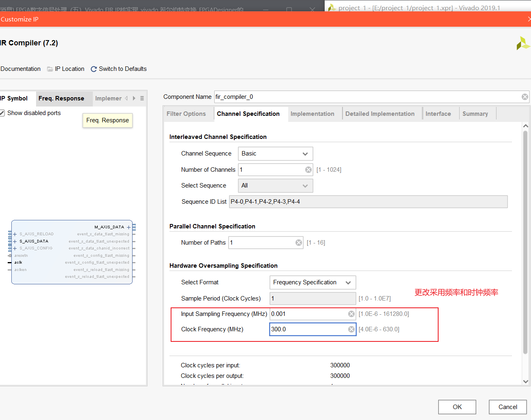
Task: Click Switch to Defaults label
Action: coord(123,69)
